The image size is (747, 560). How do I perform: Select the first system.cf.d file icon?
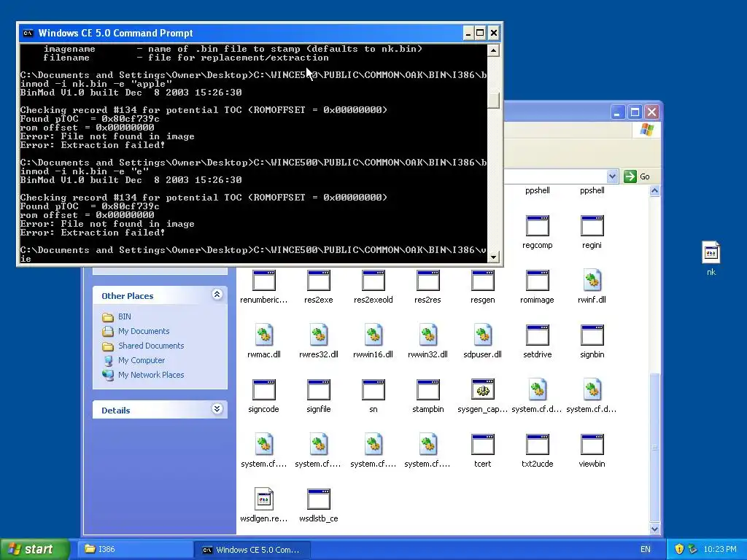tap(538, 390)
